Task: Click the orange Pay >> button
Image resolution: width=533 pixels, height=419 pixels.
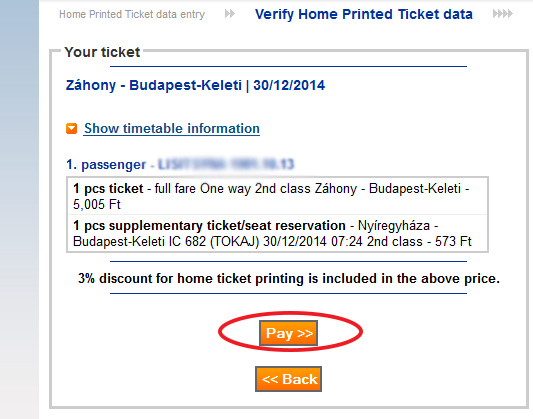Action: click(x=288, y=333)
